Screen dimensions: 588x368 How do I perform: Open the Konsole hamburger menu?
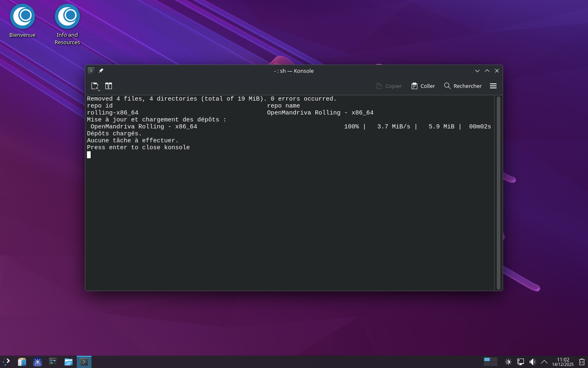493,86
